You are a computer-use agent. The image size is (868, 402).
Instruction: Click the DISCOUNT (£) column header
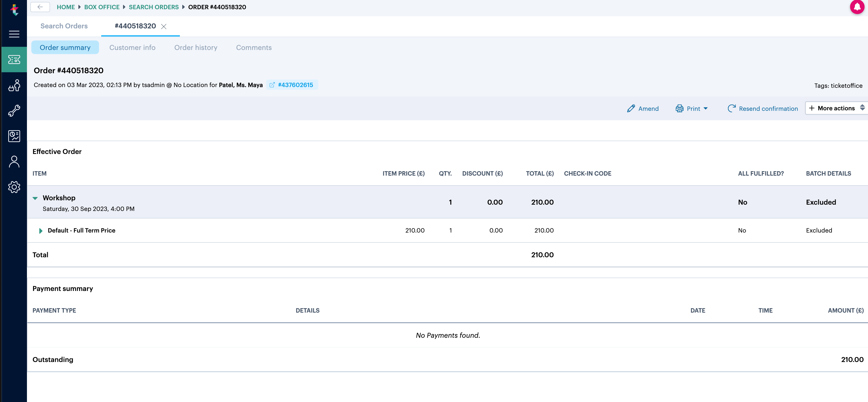pos(482,173)
